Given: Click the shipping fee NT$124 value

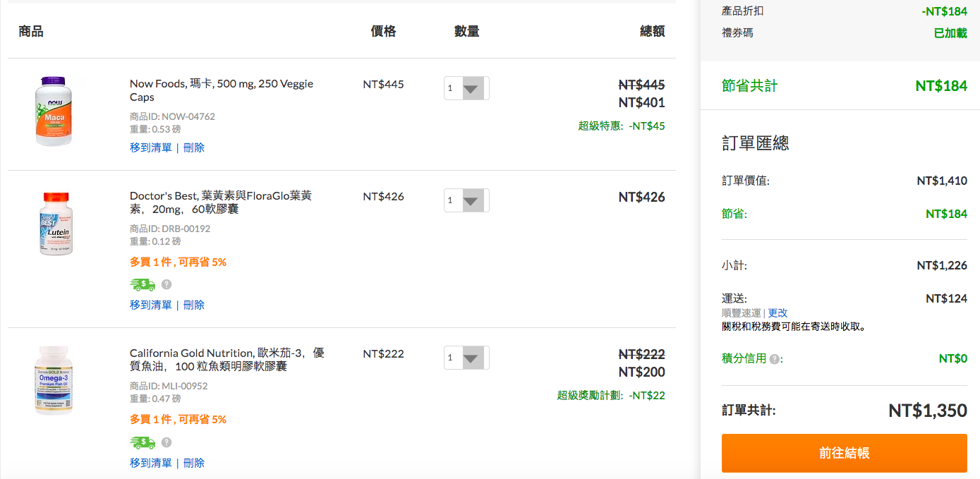Looking at the screenshot, I should click(946, 298).
